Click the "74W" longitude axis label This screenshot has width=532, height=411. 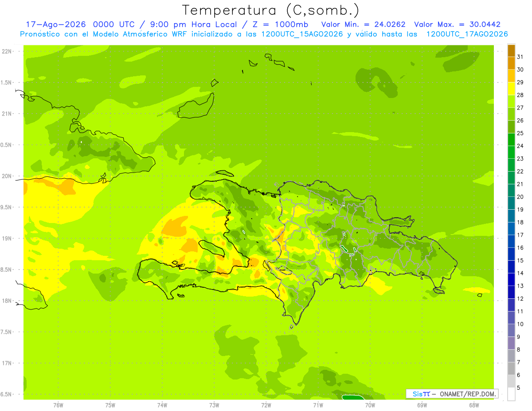point(162,405)
